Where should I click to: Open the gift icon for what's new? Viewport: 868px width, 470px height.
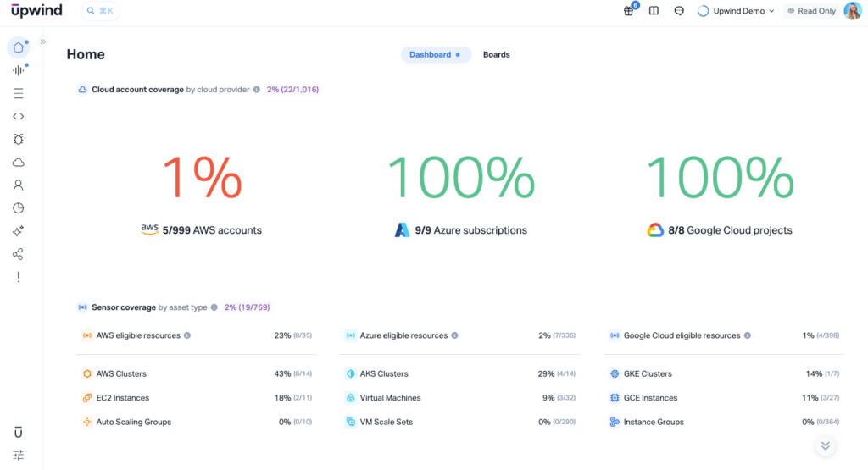[x=629, y=11]
